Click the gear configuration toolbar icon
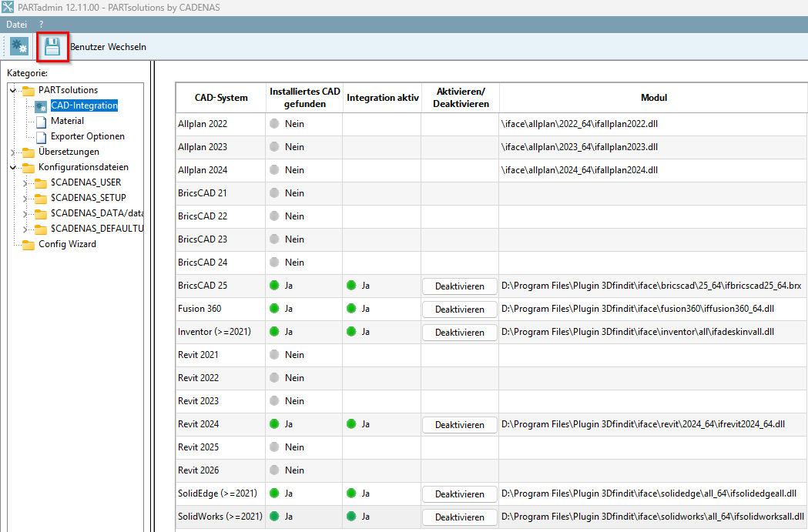 coord(19,46)
